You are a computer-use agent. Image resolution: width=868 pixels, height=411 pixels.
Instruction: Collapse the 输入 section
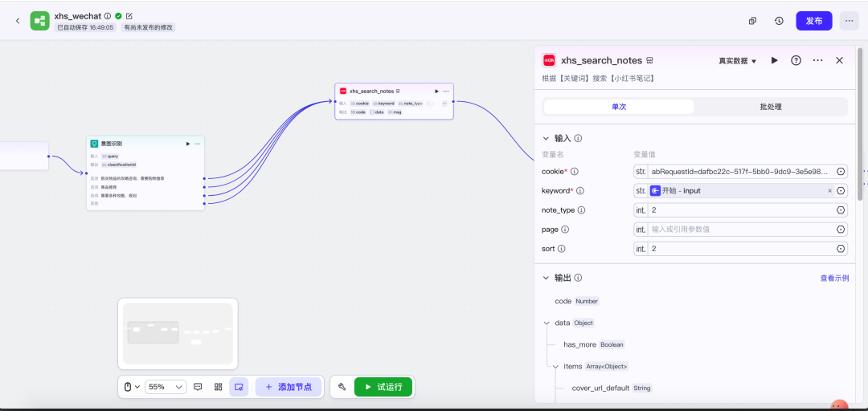click(x=546, y=138)
